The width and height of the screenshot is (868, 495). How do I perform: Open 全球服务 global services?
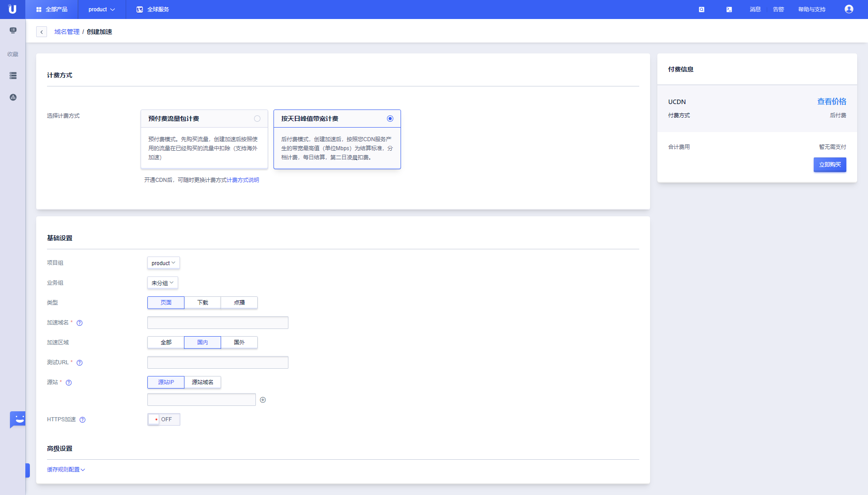153,10
